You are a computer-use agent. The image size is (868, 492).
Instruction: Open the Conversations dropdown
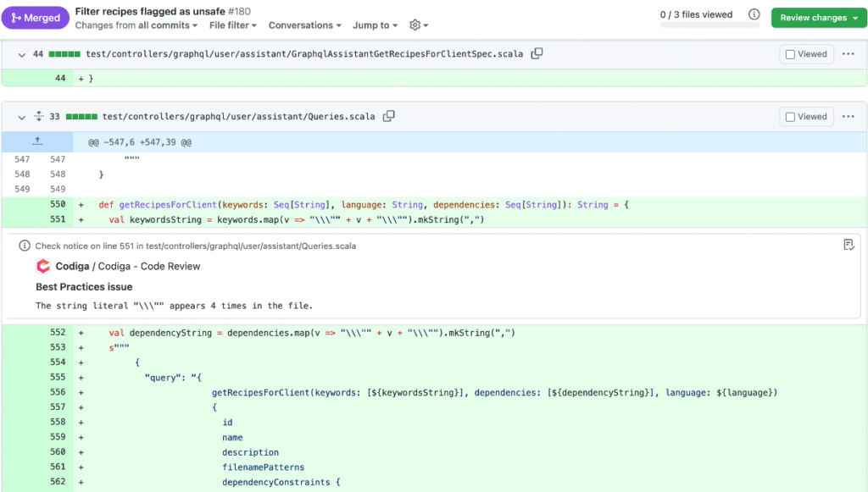(304, 25)
